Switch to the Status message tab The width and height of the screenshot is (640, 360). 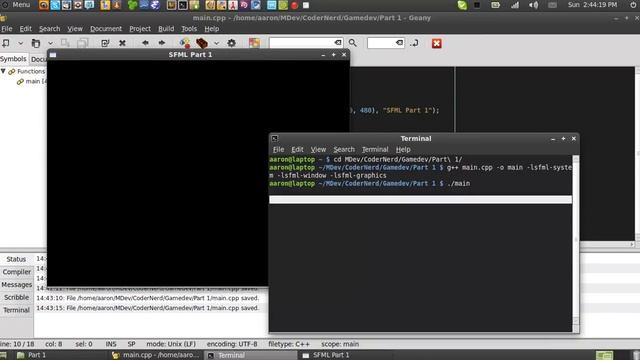(16, 259)
